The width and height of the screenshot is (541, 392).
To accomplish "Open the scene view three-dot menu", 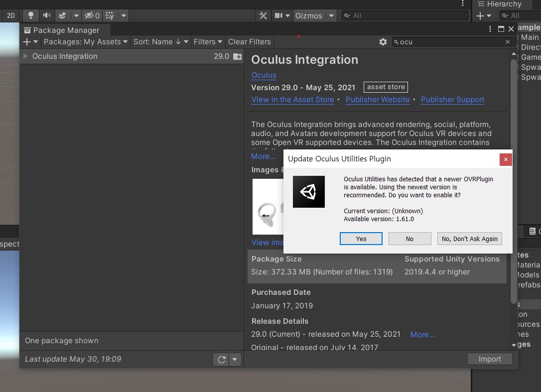I will coord(463,4).
